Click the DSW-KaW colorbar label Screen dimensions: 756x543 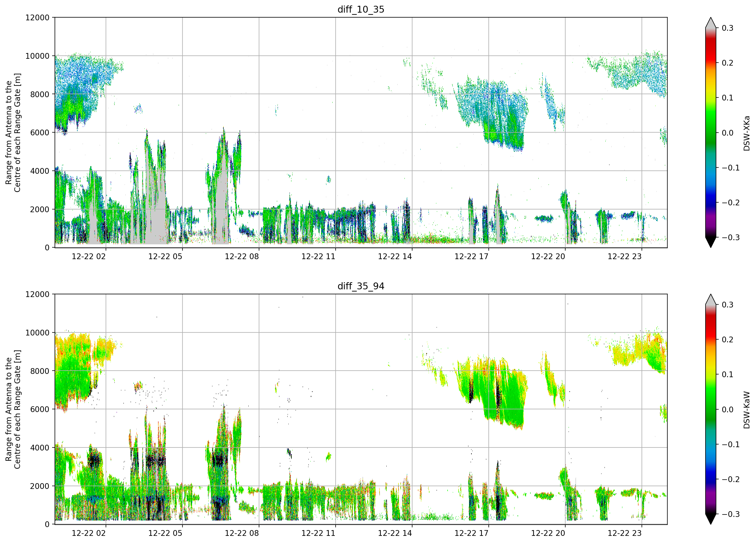746,410
